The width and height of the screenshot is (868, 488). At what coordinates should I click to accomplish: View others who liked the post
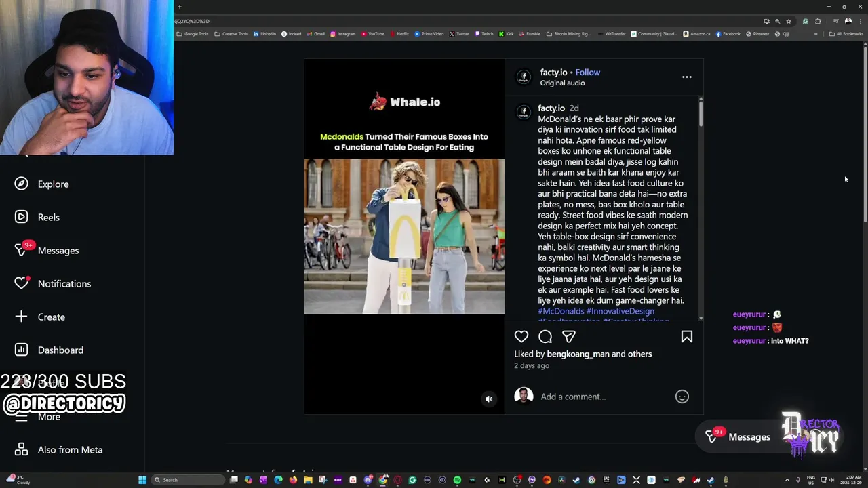pyautogui.click(x=639, y=354)
